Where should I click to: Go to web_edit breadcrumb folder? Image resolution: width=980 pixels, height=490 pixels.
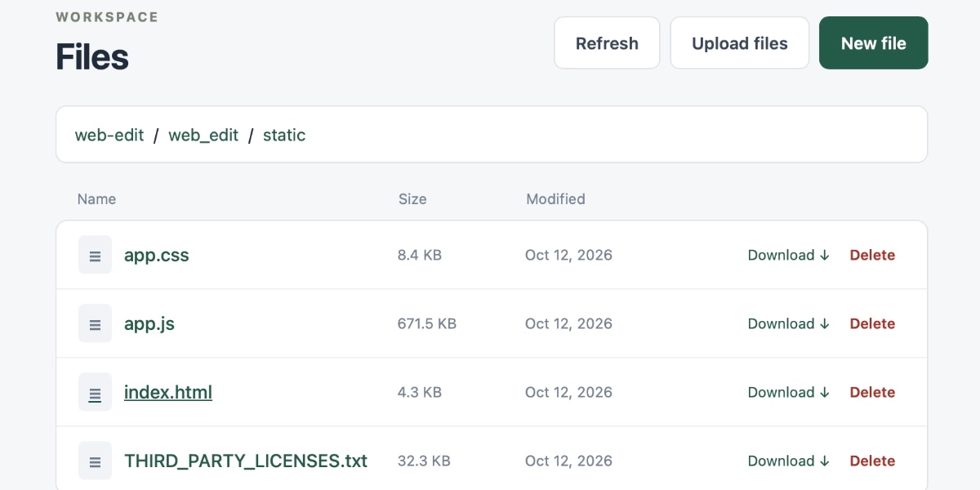203,135
